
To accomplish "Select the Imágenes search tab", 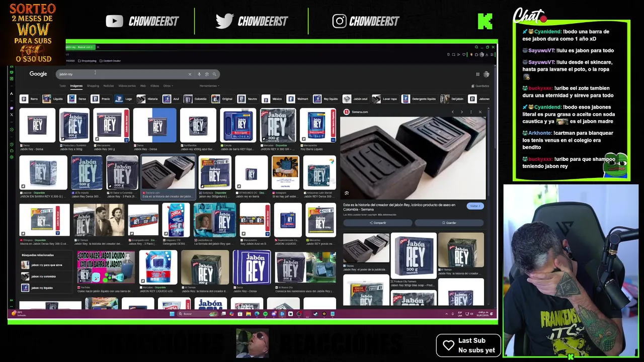I will click(x=76, y=86).
